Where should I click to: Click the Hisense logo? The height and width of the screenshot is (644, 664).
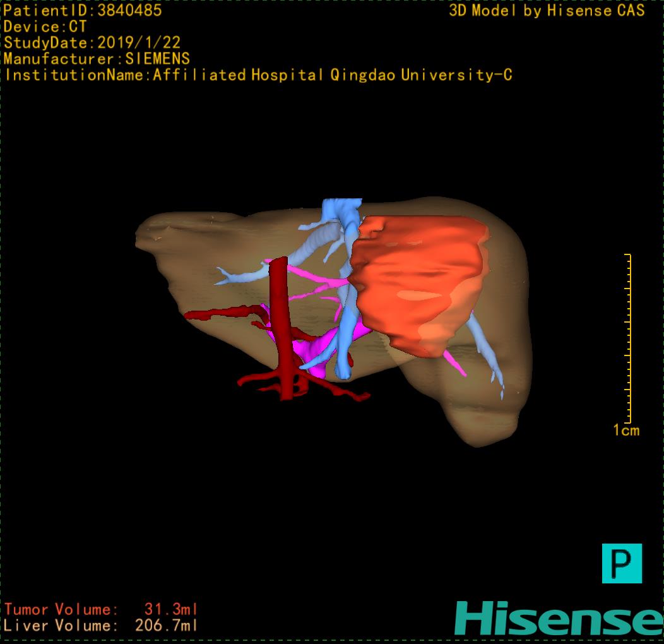click(559, 617)
